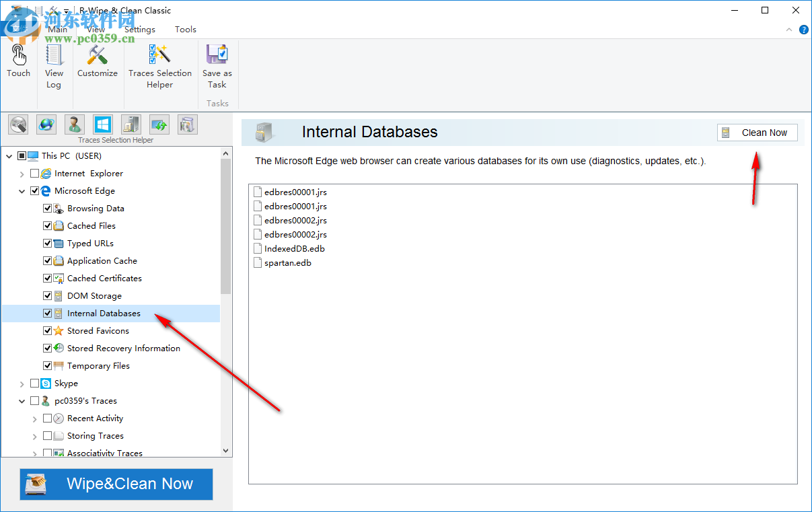Click the Touch toolbar icon

point(18,61)
